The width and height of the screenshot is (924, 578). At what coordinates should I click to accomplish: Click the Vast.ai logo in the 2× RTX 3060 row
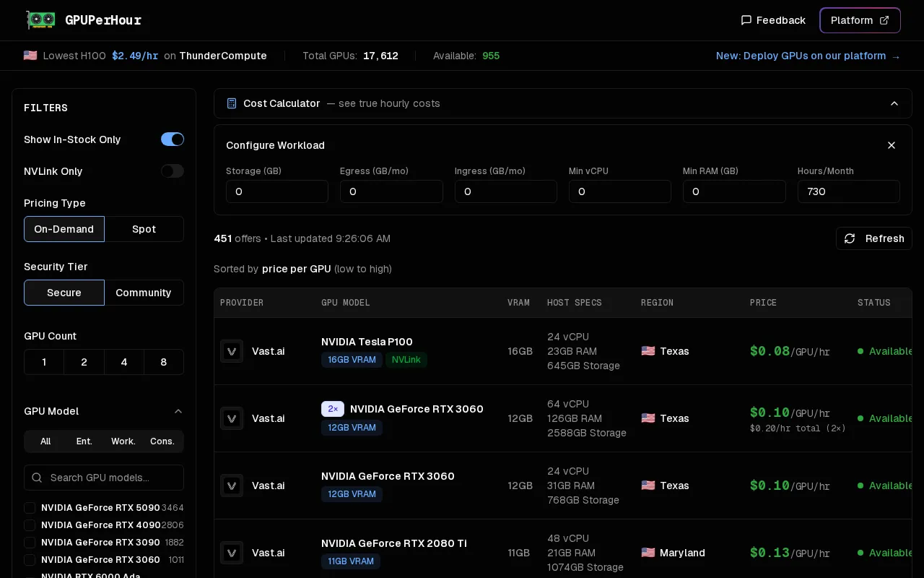tap(232, 418)
